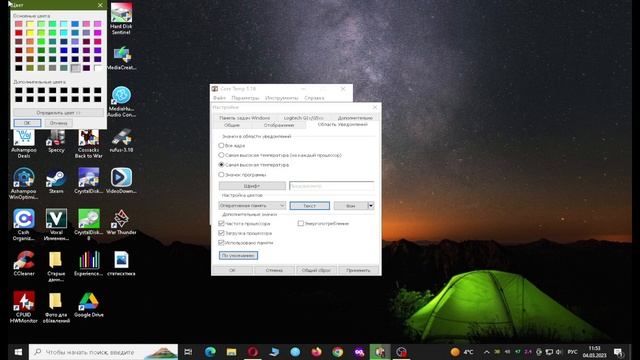Open the 'Оперативная память' color dropdown
Viewport: 640px width, 360px height.
coord(252,206)
